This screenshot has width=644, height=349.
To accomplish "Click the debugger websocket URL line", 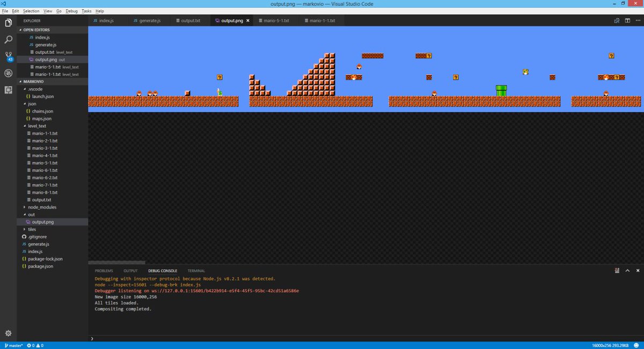I will tap(196, 290).
